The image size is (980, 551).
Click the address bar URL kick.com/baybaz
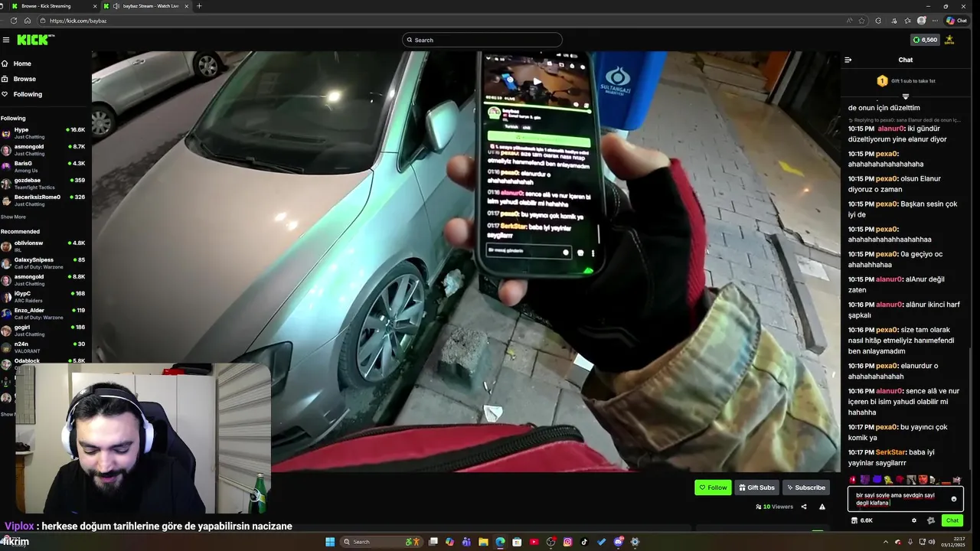click(x=78, y=21)
